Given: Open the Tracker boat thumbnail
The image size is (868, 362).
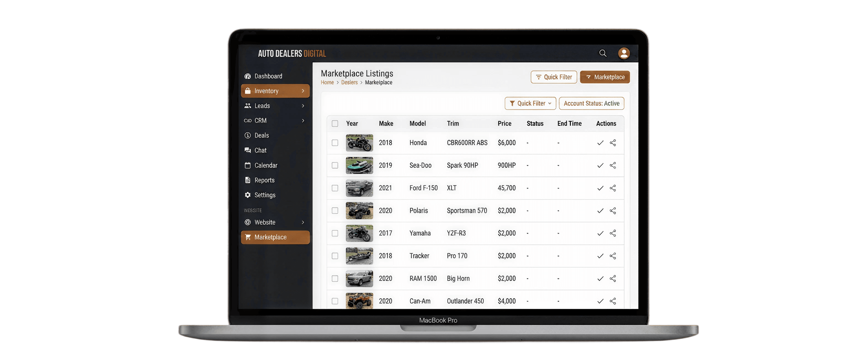Looking at the screenshot, I should (359, 256).
